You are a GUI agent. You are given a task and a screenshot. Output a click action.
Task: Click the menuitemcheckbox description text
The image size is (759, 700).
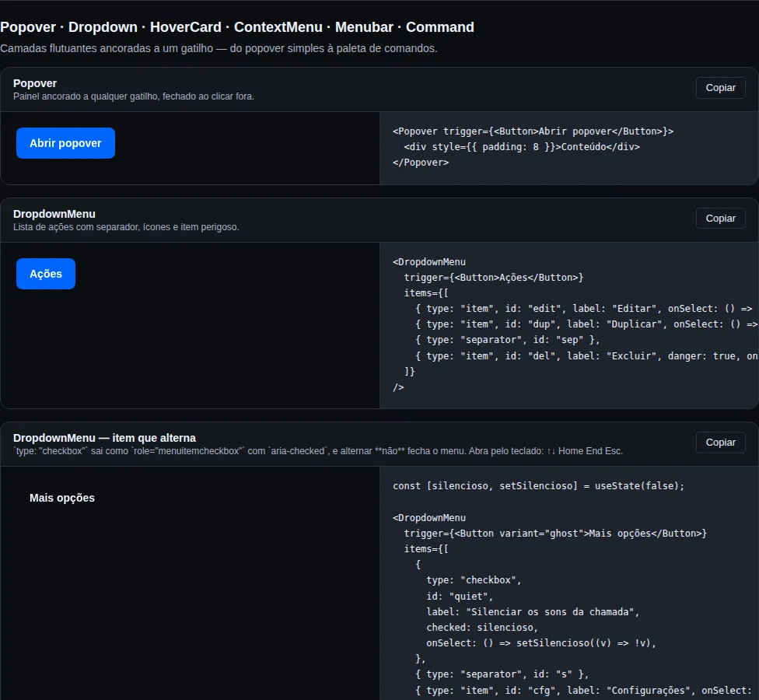[x=318, y=451]
